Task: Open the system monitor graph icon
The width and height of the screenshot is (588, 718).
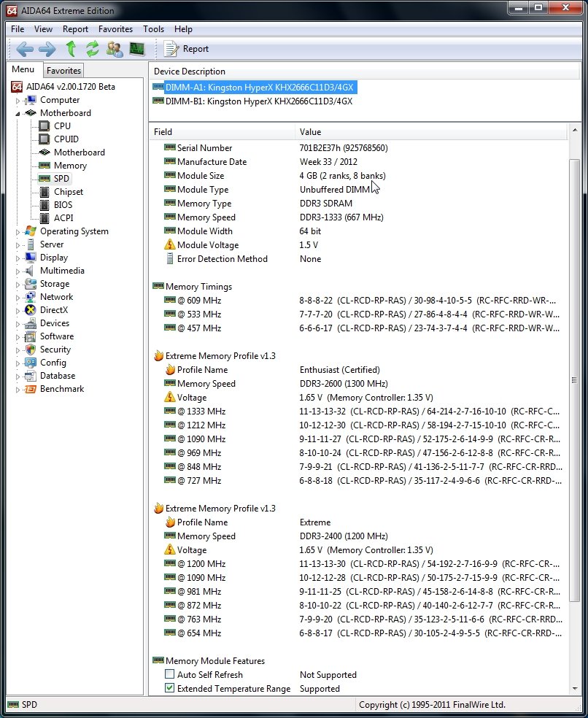Action: pos(137,49)
